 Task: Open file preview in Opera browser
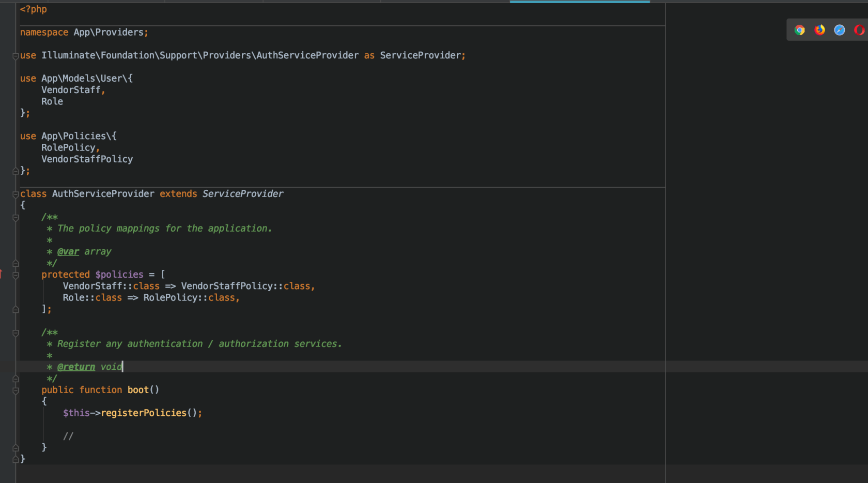(859, 30)
